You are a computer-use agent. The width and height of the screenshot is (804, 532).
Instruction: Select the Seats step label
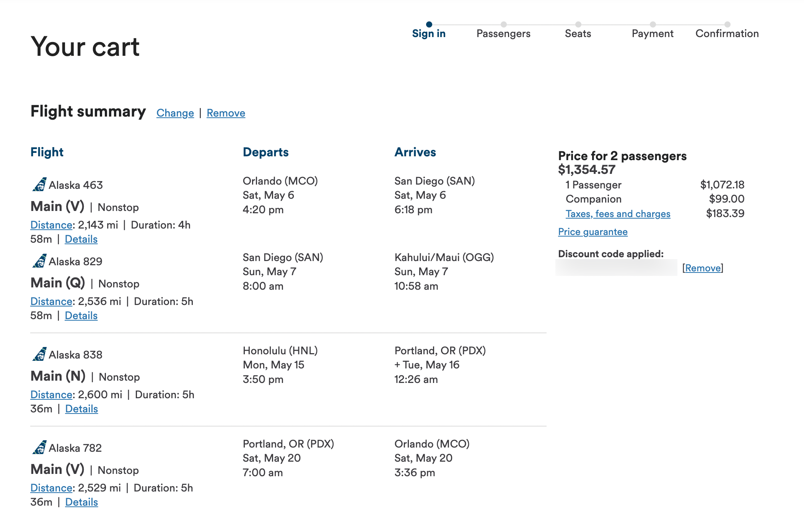[x=578, y=34]
